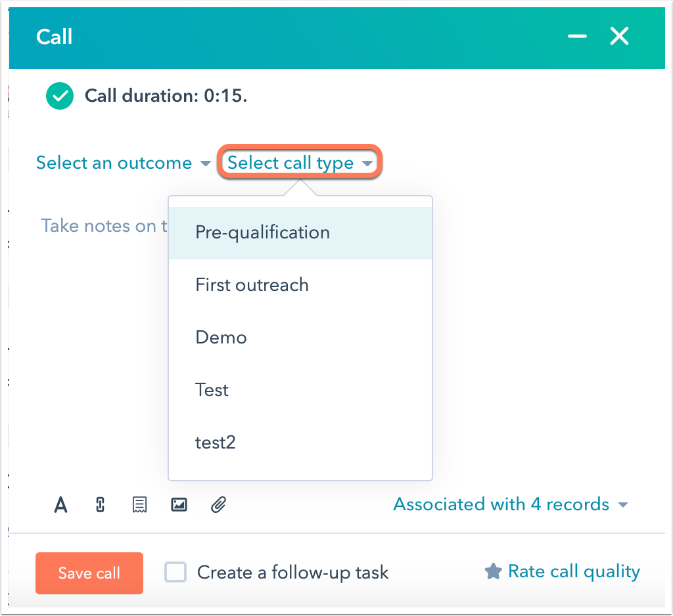This screenshot has height=616, width=673.
Task: Close the Call window
Action: [x=619, y=36]
